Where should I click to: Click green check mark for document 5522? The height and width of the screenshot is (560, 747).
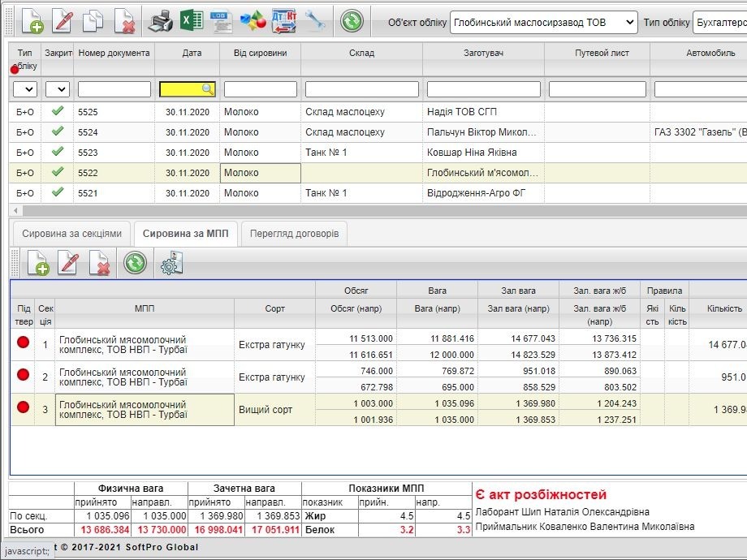(x=58, y=172)
